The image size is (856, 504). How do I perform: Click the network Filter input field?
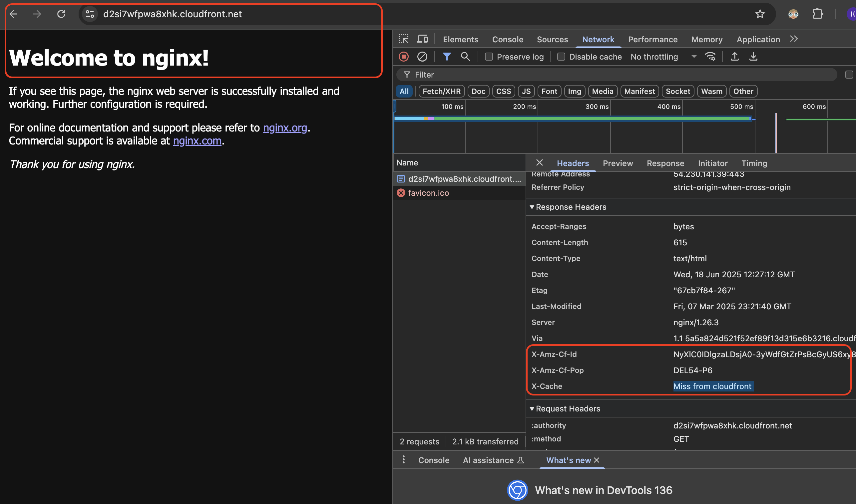(617, 75)
